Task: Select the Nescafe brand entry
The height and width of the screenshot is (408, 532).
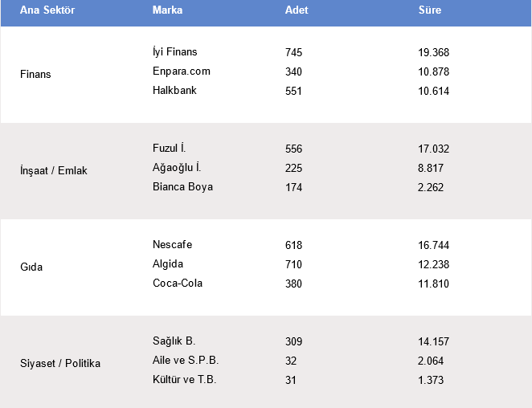Action: pyautogui.click(x=172, y=245)
